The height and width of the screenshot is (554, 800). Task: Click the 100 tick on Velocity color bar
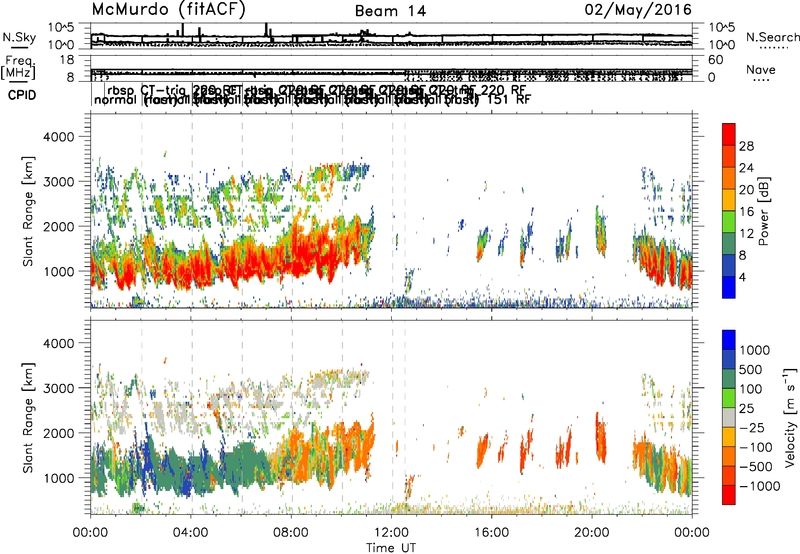point(751,389)
